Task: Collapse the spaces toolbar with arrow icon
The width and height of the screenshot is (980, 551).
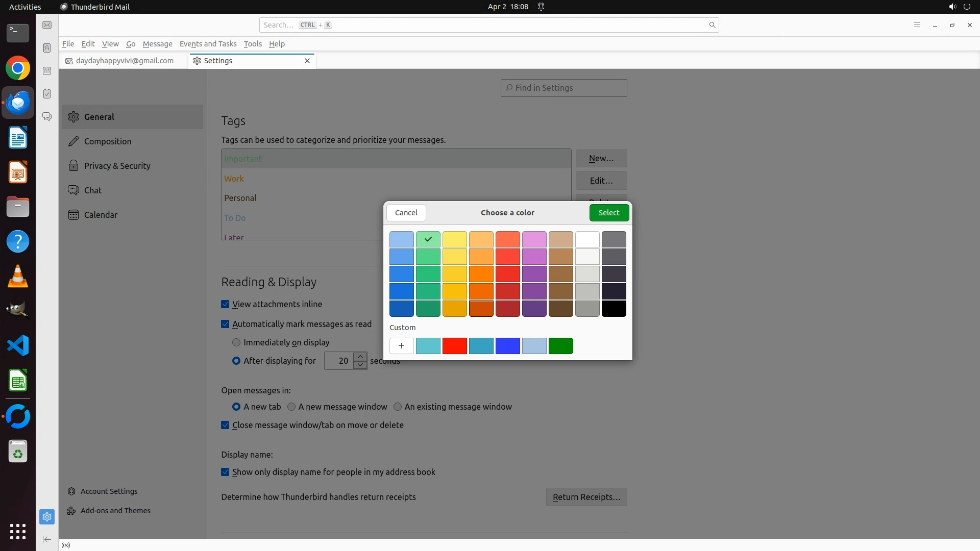Action: tap(46, 539)
